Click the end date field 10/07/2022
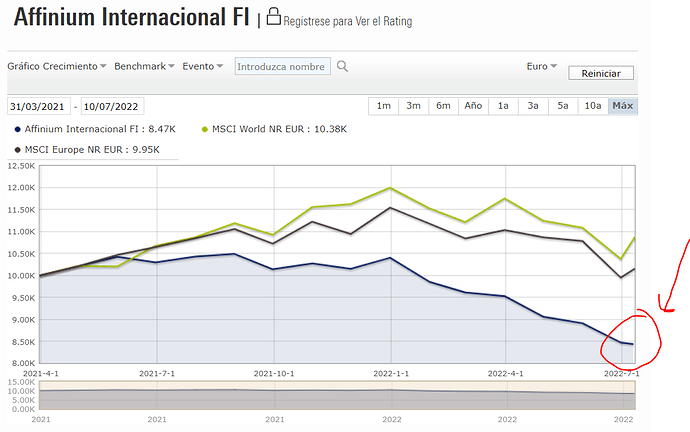 click(113, 107)
